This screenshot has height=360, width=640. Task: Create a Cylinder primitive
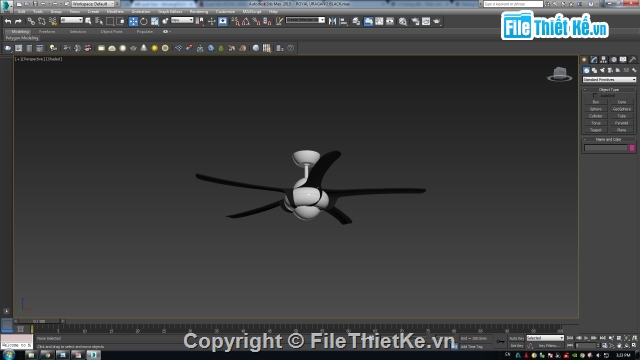click(x=596, y=116)
